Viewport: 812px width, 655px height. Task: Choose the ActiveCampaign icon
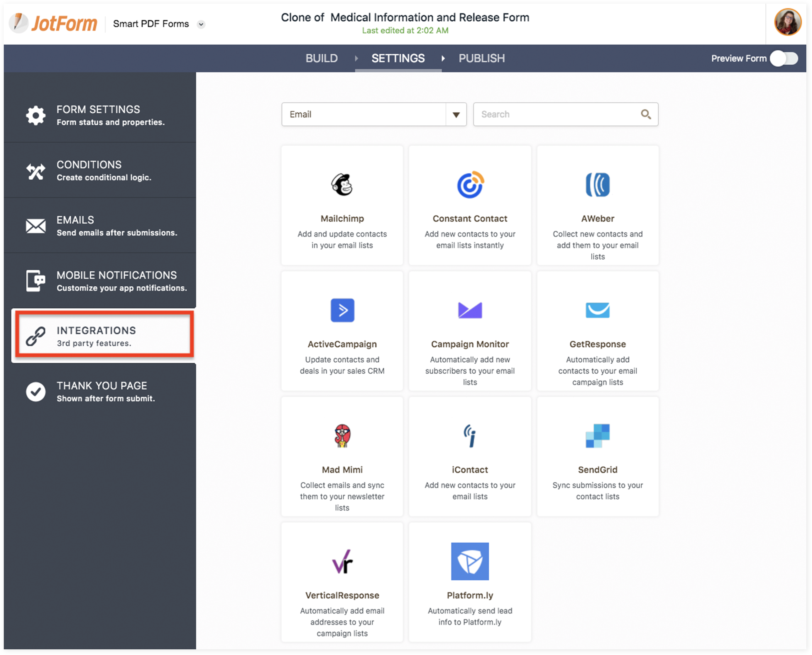pyautogui.click(x=342, y=310)
